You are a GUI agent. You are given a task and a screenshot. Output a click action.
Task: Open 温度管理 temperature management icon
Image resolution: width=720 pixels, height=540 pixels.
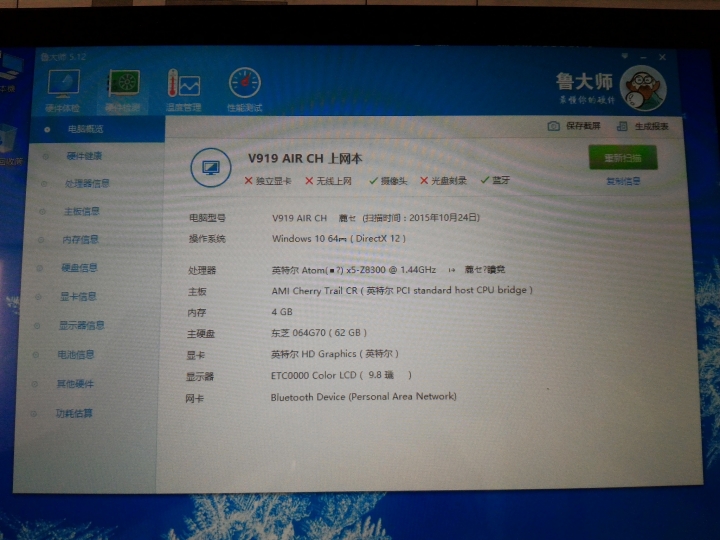pos(183,91)
